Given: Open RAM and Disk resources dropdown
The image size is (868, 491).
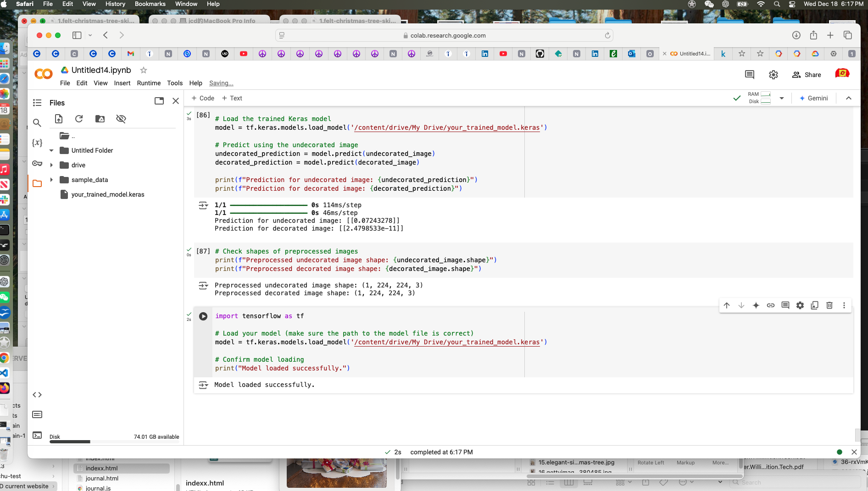Looking at the screenshot, I should tap(782, 98).
